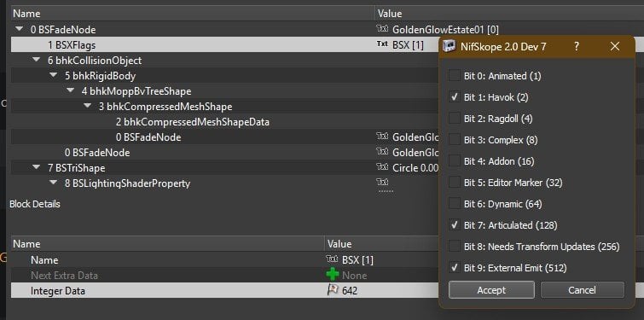Click the Name row in Block Details
The height and width of the screenshot is (320, 644).
tap(224, 260)
